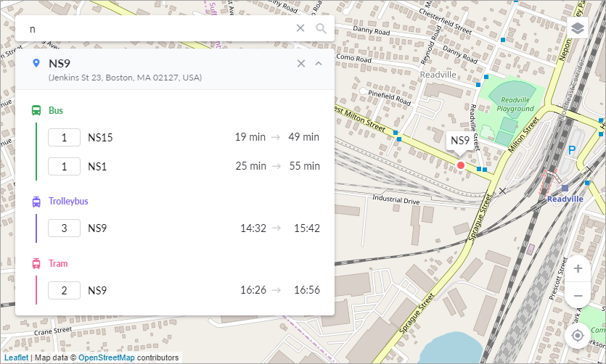
Task: Click the Bus category icon
Action: pos(36,111)
